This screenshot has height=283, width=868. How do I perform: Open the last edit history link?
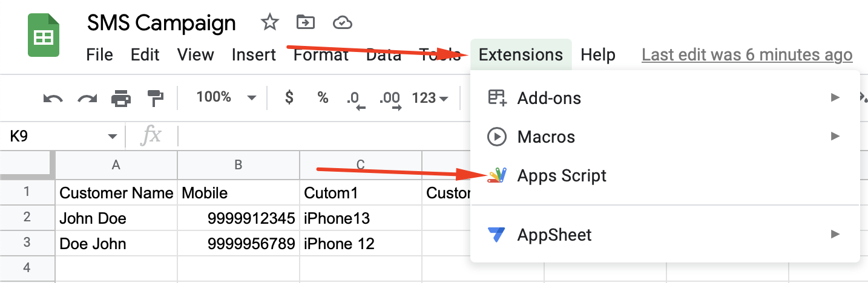(x=747, y=55)
